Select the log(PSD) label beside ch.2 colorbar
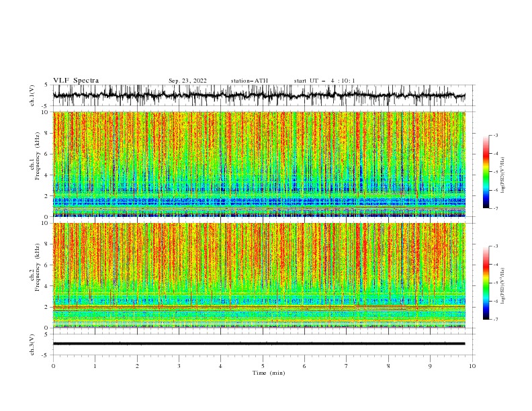The image size is (532, 411). (502, 286)
